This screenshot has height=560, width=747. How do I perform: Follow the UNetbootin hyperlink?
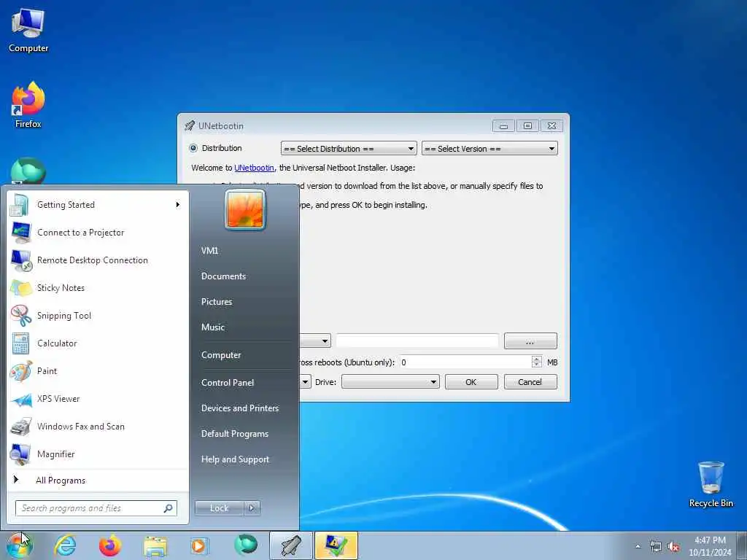click(254, 168)
